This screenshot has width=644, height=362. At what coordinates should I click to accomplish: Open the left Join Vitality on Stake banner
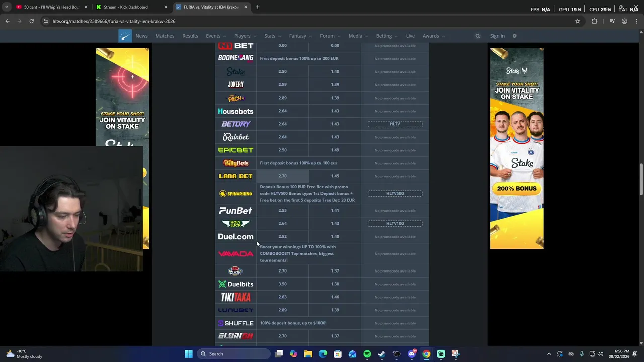(122, 97)
